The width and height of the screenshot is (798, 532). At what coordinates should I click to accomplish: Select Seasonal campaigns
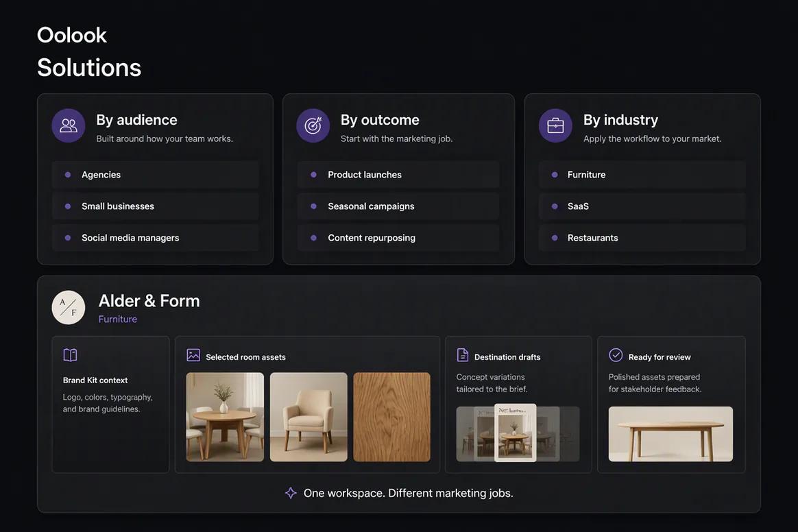(x=398, y=206)
